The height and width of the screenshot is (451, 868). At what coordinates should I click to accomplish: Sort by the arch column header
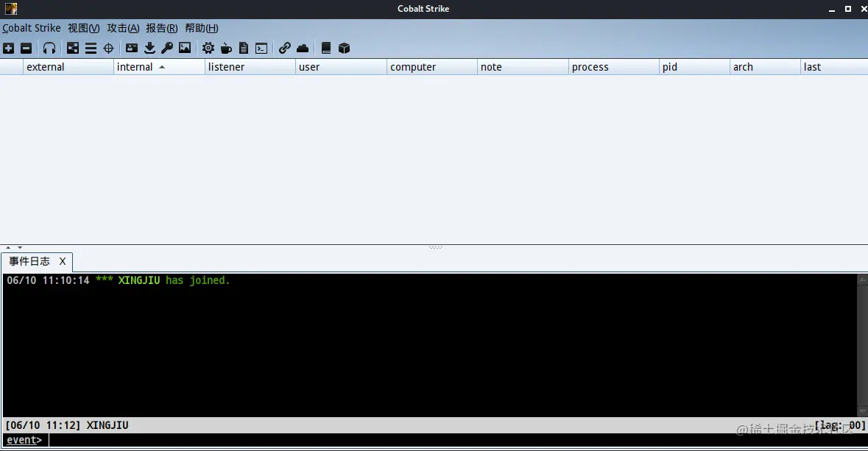coord(765,67)
